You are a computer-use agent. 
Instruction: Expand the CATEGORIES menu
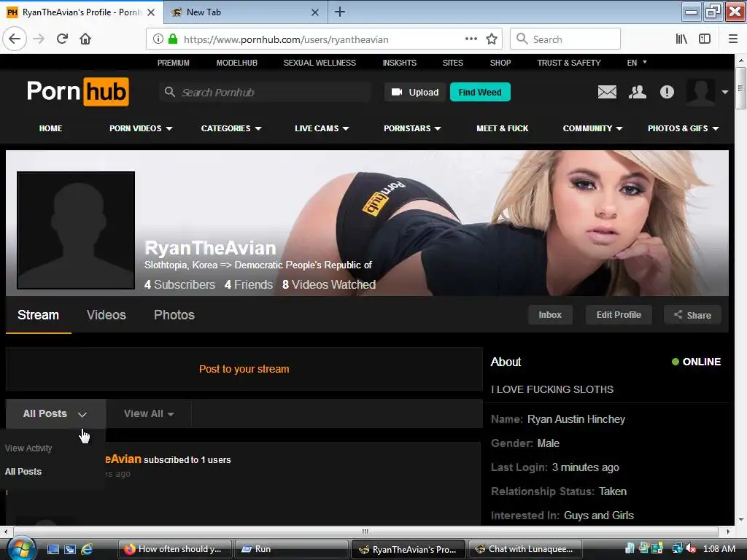click(x=231, y=128)
